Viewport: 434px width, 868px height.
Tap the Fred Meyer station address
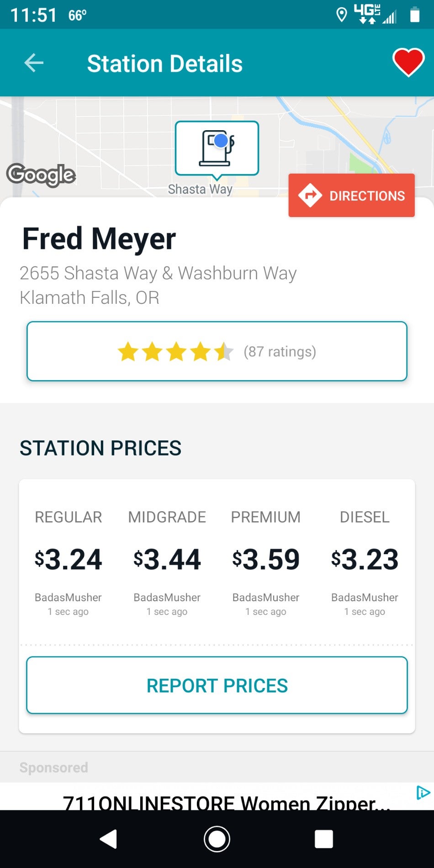coord(158,285)
